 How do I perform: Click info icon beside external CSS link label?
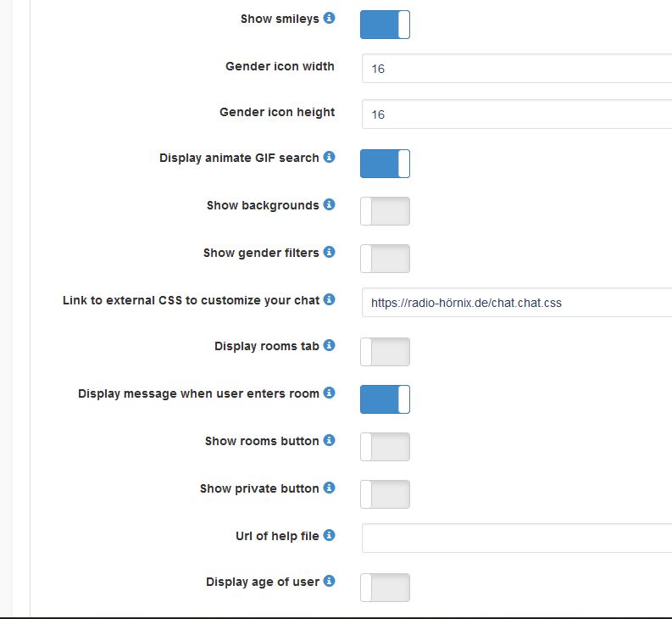330,299
